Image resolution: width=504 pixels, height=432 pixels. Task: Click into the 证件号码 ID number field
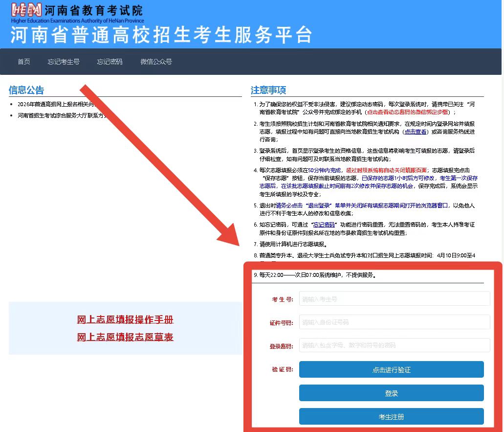[x=394, y=322]
